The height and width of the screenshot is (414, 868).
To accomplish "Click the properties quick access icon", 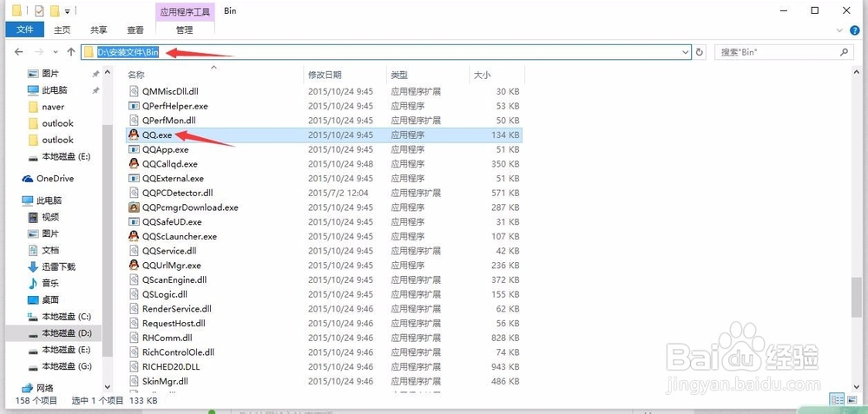I will click(39, 10).
